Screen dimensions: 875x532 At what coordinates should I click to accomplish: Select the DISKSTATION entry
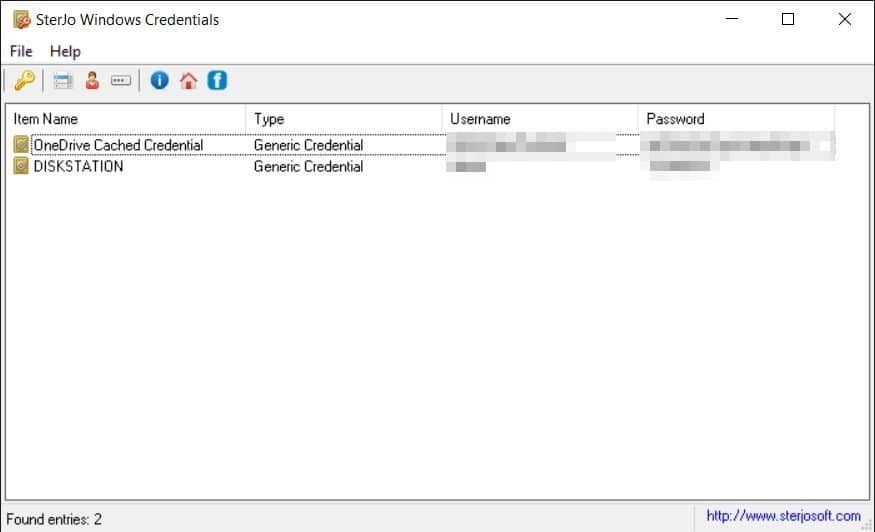click(x=78, y=166)
